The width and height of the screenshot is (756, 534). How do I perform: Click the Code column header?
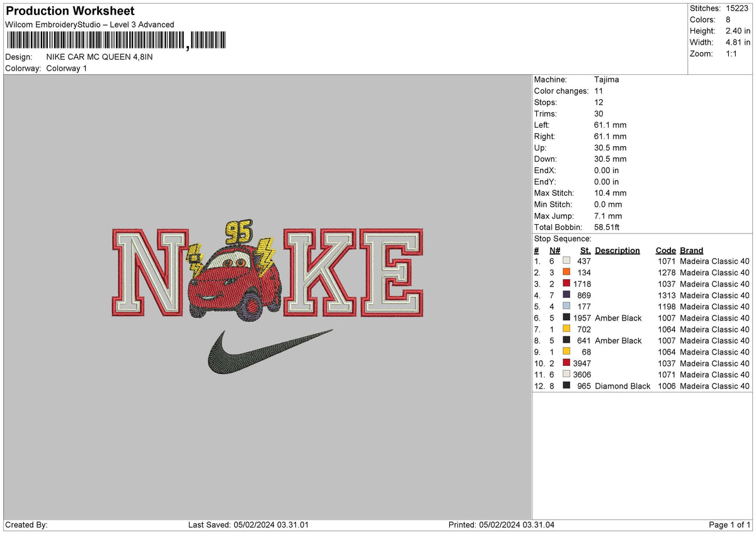pos(665,250)
